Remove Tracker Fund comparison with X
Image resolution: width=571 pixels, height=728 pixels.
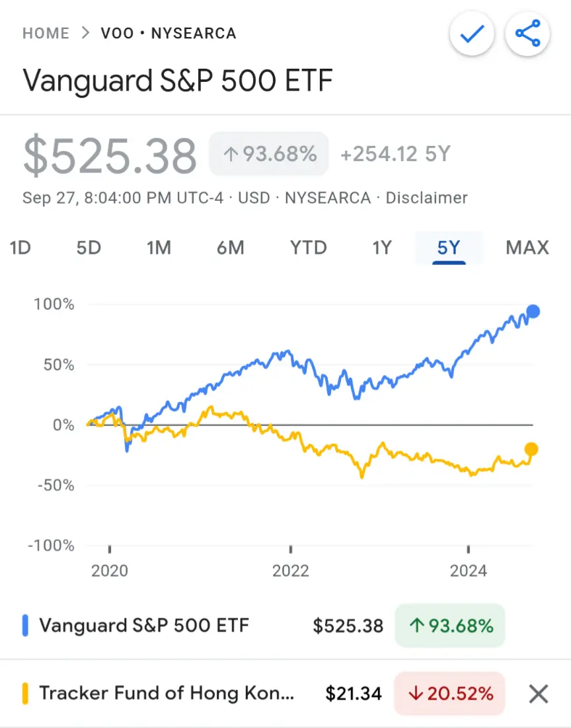(539, 694)
